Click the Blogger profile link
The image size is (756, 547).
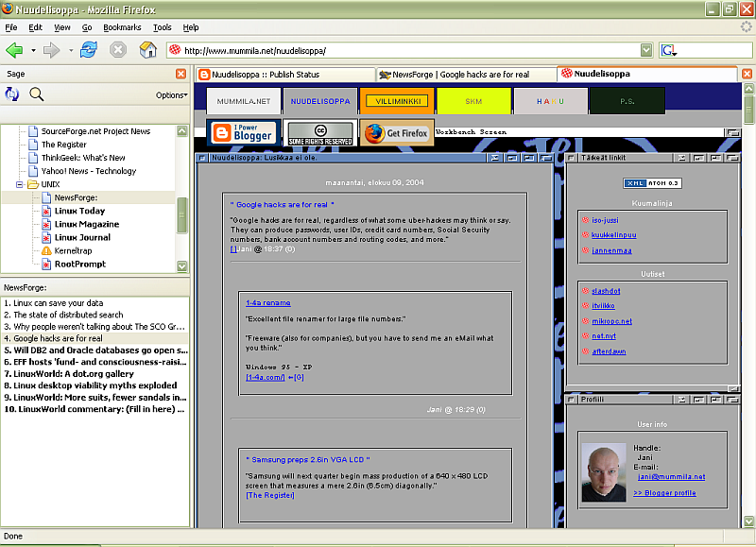[663, 492]
